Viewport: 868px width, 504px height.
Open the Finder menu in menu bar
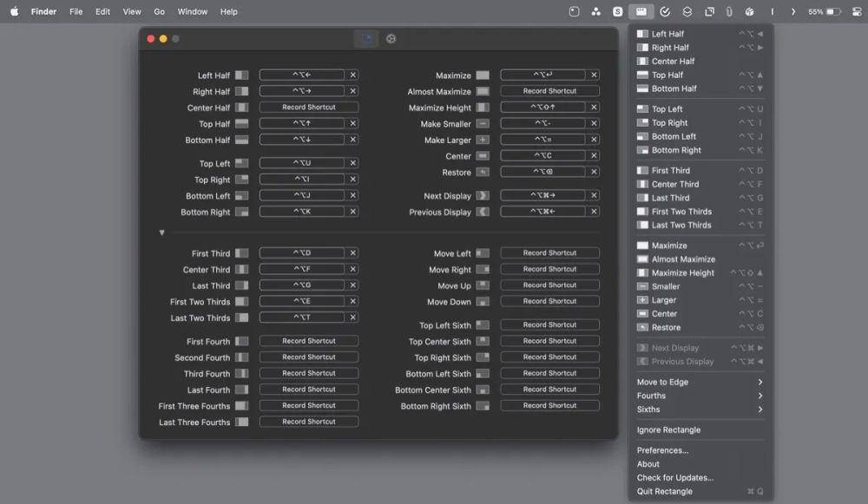(x=43, y=11)
